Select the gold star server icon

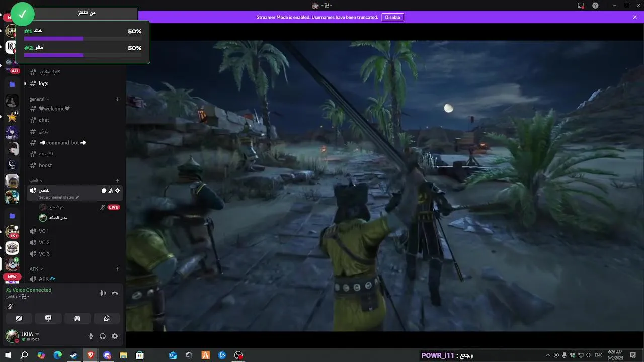pos(12,117)
